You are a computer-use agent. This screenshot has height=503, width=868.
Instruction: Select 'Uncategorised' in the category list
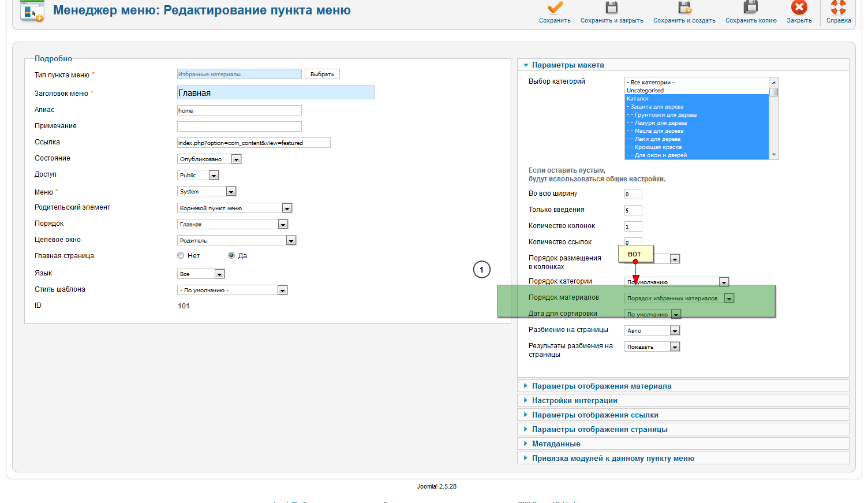coord(697,90)
